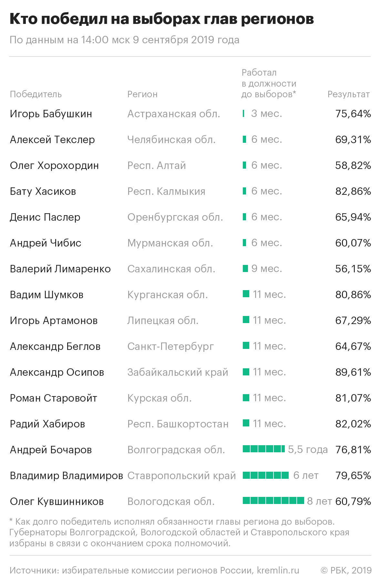Select the region Респ. Башкортостан

tap(178, 424)
